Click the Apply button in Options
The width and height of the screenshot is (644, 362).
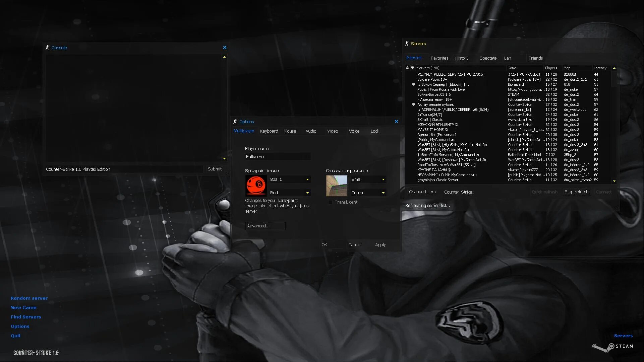[x=379, y=244]
